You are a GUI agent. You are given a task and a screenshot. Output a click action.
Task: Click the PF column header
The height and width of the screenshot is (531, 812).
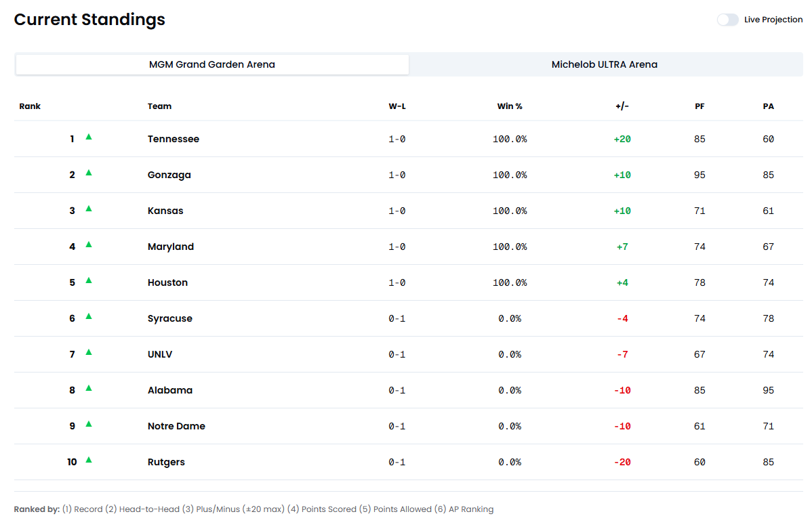click(x=699, y=106)
